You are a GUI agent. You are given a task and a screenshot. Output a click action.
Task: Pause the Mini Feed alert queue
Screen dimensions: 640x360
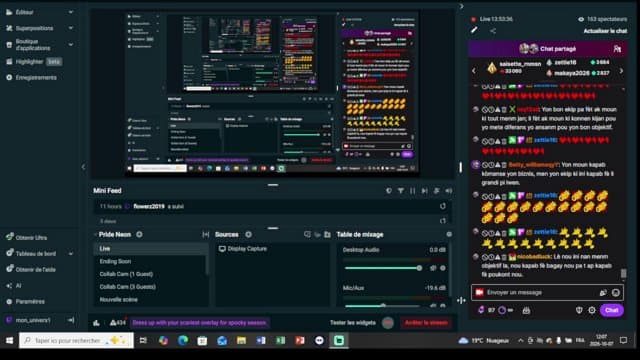413,191
